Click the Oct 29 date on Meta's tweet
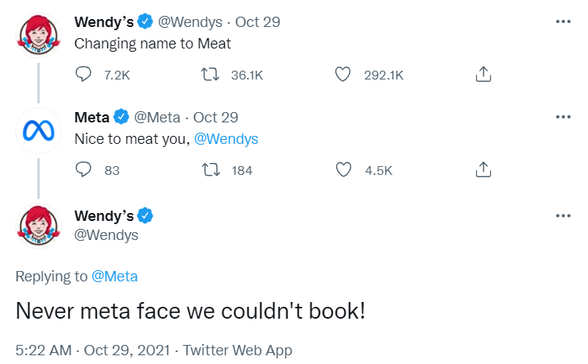The height and width of the screenshot is (364, 588). [216, 118]
